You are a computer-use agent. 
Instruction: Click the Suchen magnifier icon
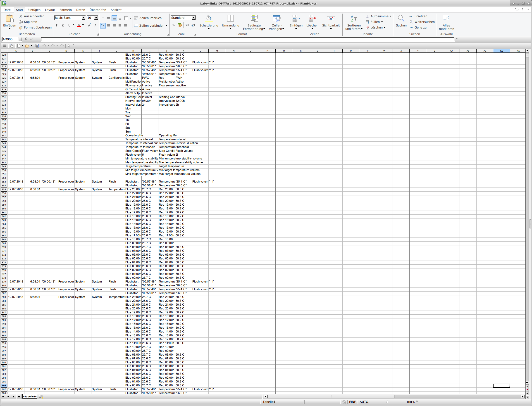(x=401, y=19)
